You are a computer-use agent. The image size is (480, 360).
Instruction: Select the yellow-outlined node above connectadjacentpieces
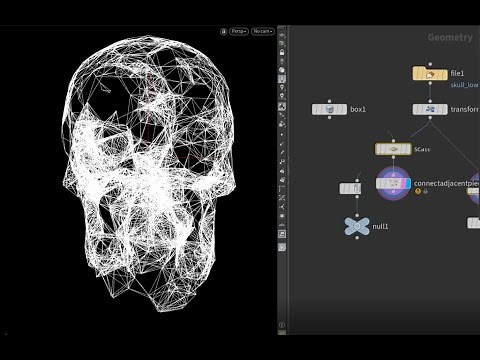pyautogui.click(x=393, y=149)
